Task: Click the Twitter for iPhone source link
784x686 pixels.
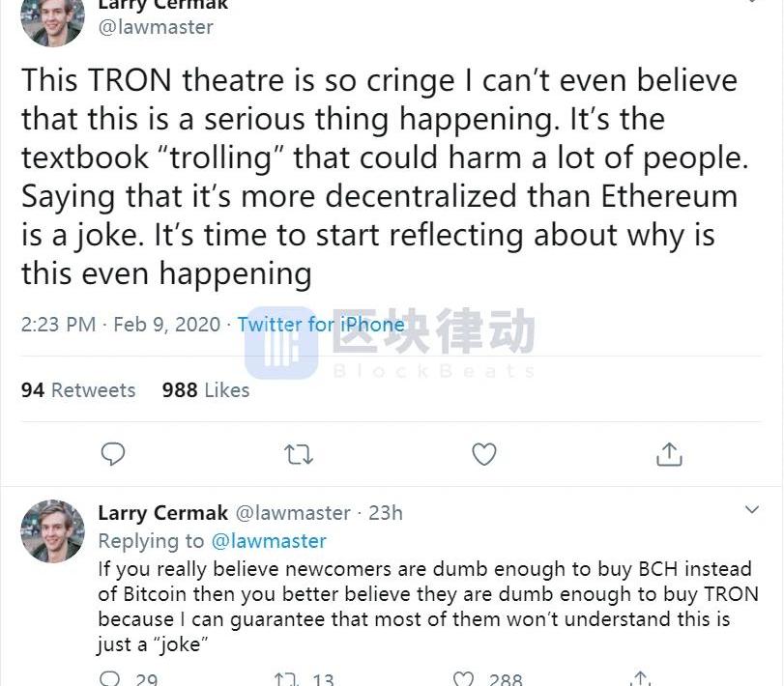Action: (321, 325)
